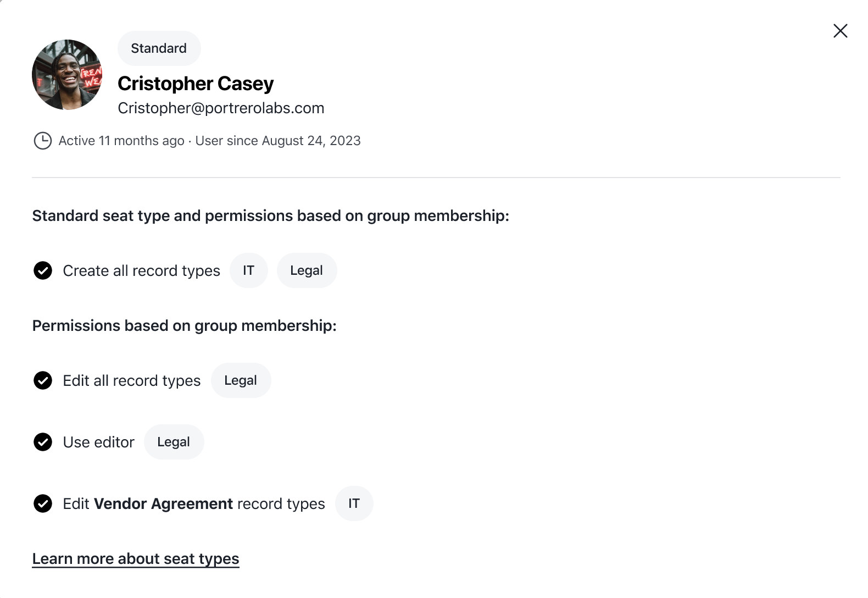This screenshot has height=598, width=868.
Task: Click the User since August 24, 2023 text
Action: [x=278, y=141]
